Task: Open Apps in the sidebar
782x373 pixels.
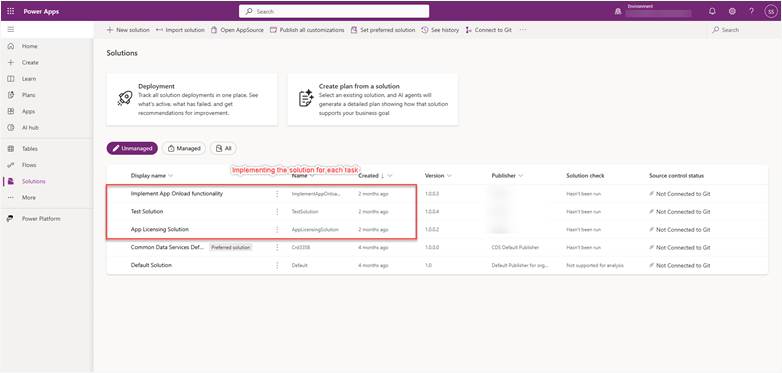Action: point(28,111)
